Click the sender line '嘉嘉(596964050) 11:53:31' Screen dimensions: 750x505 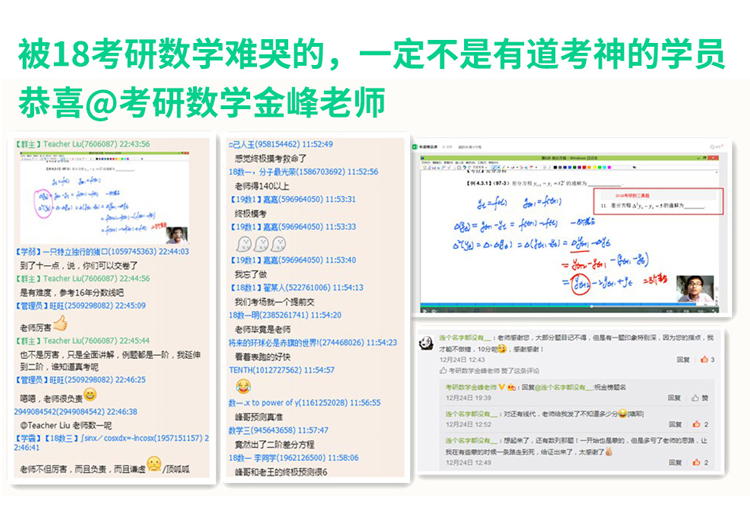pos(293,199)
